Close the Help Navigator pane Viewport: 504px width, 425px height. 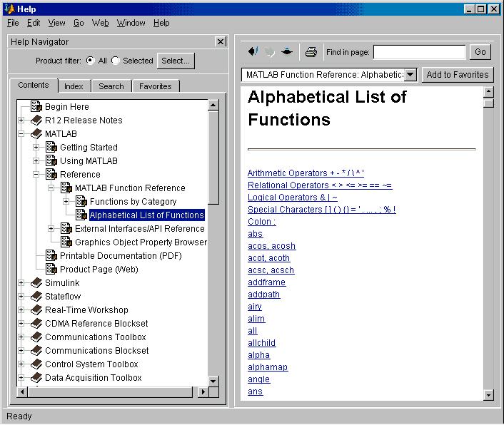[221, 42]
